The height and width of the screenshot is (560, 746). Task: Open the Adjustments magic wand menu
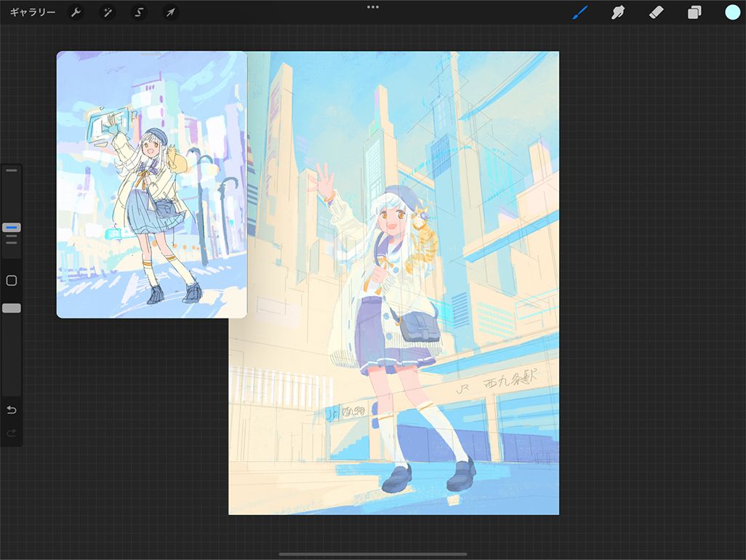pos(107,12)
